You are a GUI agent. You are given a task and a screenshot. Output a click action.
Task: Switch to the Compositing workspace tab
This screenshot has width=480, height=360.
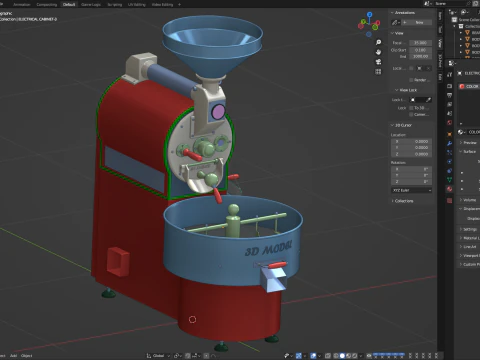pyautogui.click(x=47, y=5)
